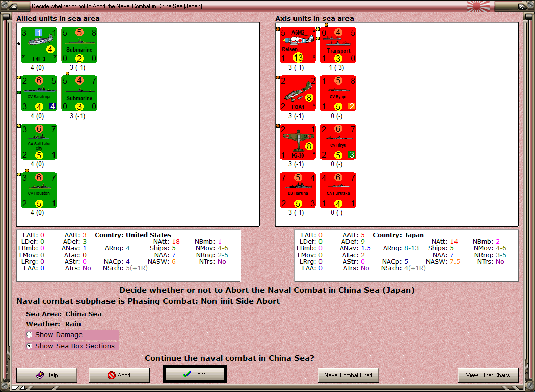The width and height of the screenshot is (535, 392).
Task: Click 'Continue the naval combat in China Sea?' prompt
Action: 229,358
